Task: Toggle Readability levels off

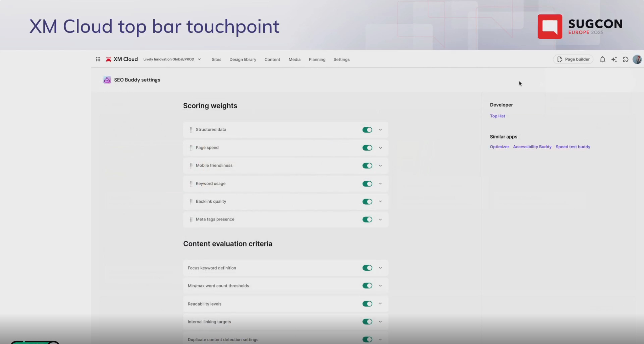Action: coord(367,304)
